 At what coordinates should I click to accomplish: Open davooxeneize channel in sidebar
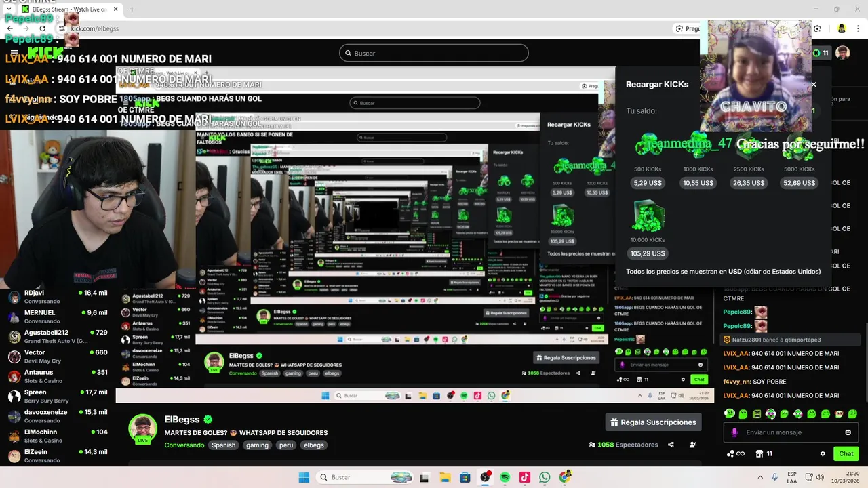58,416
